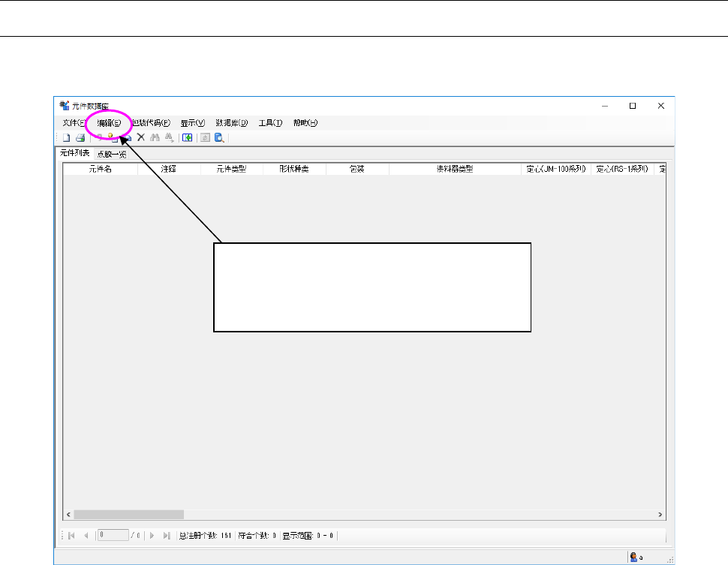Go to last page navigation arrow
This screenshot has width=728, height=565.
[167, 536]
